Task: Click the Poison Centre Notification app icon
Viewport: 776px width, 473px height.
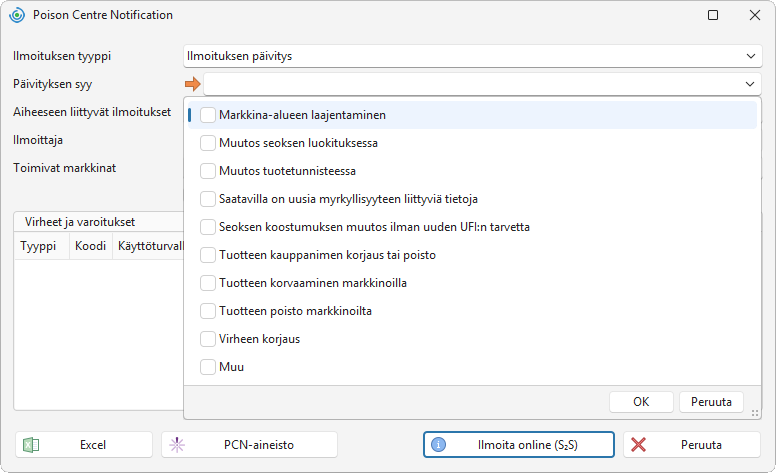Action: coord(17,15)
